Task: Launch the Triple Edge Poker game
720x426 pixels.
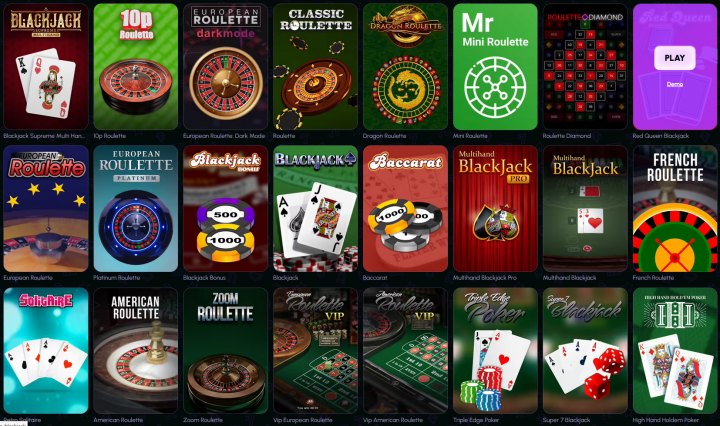Action: [495, 351]
